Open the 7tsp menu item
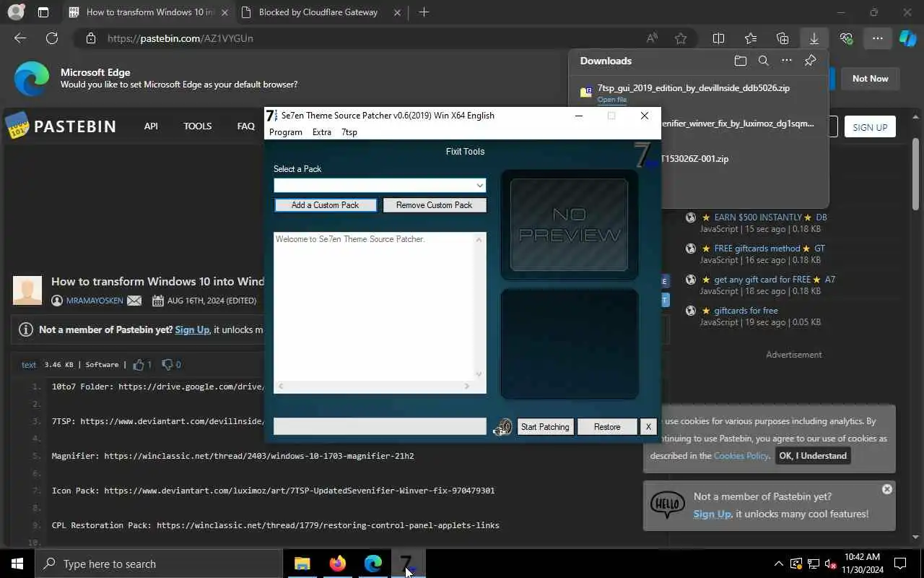 tap(349, 132)
